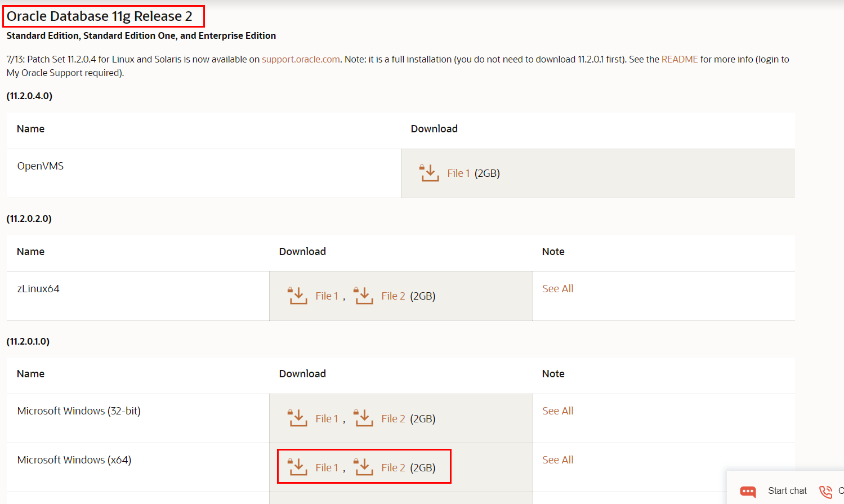Open zLinux64 File 1 link
Viewport: 844px width, 504px height.
coord(327,296)
